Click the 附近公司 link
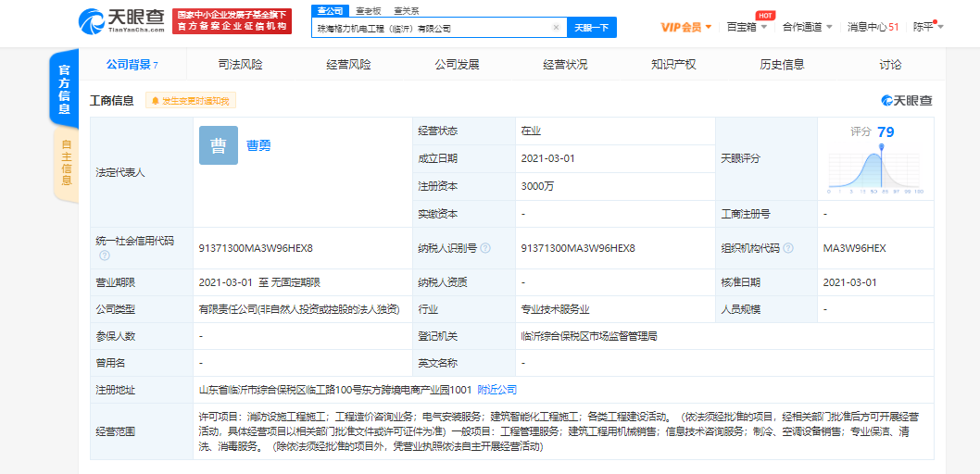Screen dimensions: 980x474 pyautogui.click(x=497, y=390)
